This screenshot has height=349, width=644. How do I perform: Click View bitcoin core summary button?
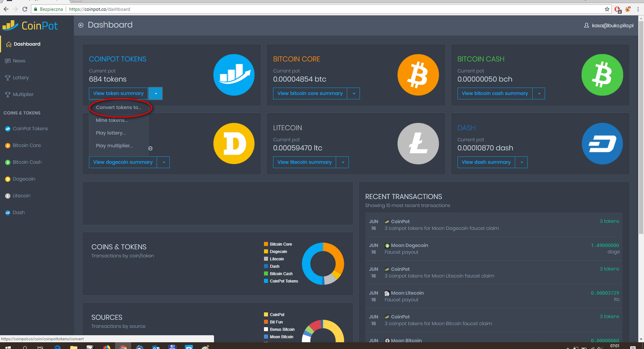click(310, 93)
